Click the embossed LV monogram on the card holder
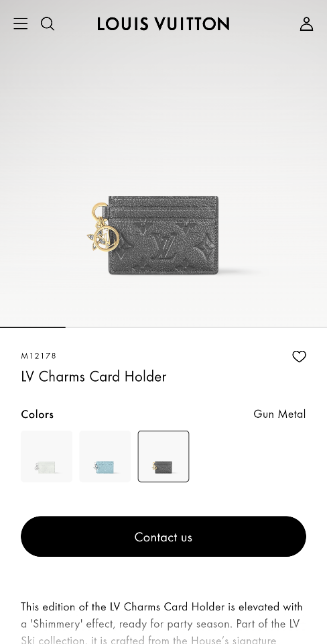The width and height of the screenshot is (327, 644). coord(163,246)
